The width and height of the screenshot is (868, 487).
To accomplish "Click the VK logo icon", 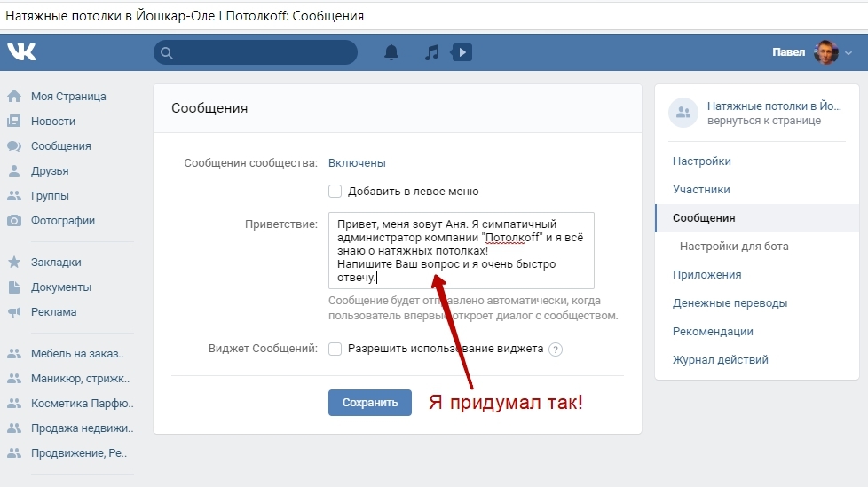I will point(21,52).
